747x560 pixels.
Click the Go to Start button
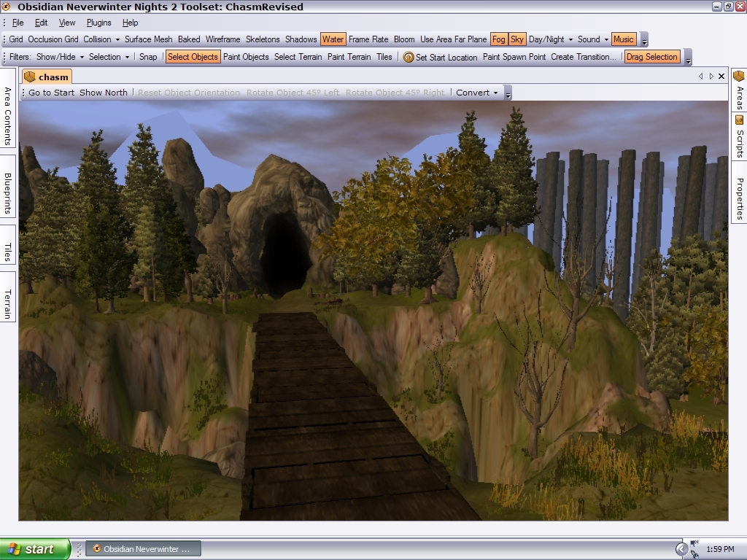[51, 93]
